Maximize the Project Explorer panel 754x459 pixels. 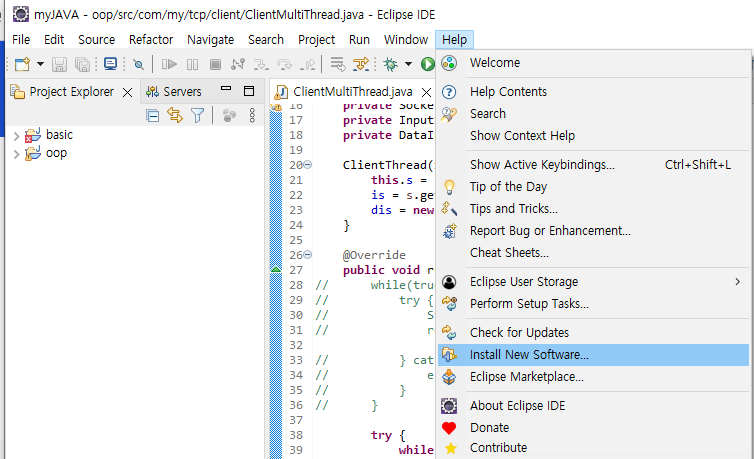click(249, 91)
